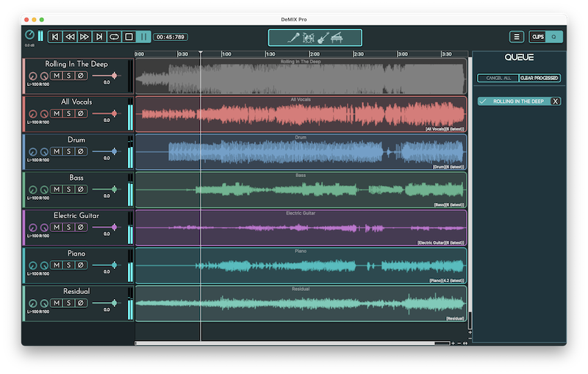
Task: Solo the Drum track
Action: click(x=68, y=151)
